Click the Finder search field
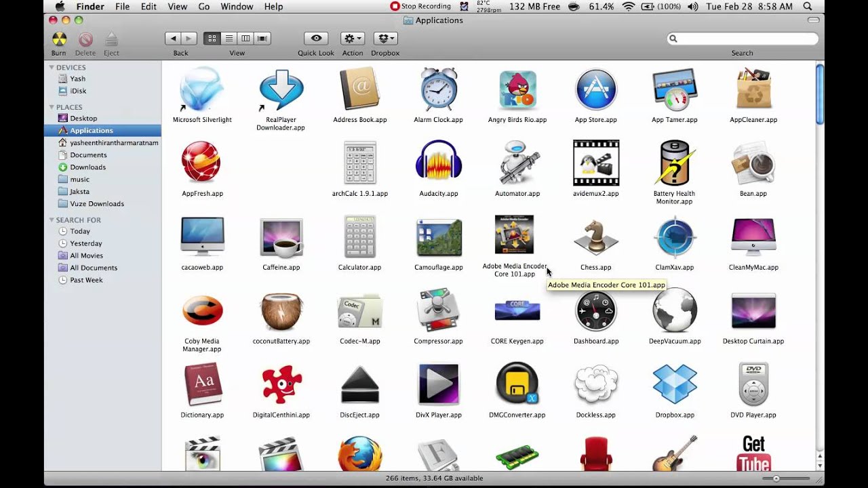 pyautogui.click(x=743, y=39)
